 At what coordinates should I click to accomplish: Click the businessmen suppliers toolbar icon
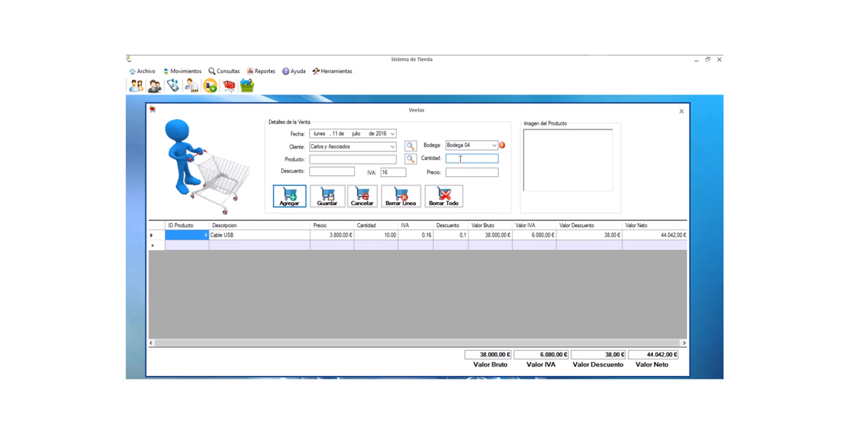[x=155, y=86]
